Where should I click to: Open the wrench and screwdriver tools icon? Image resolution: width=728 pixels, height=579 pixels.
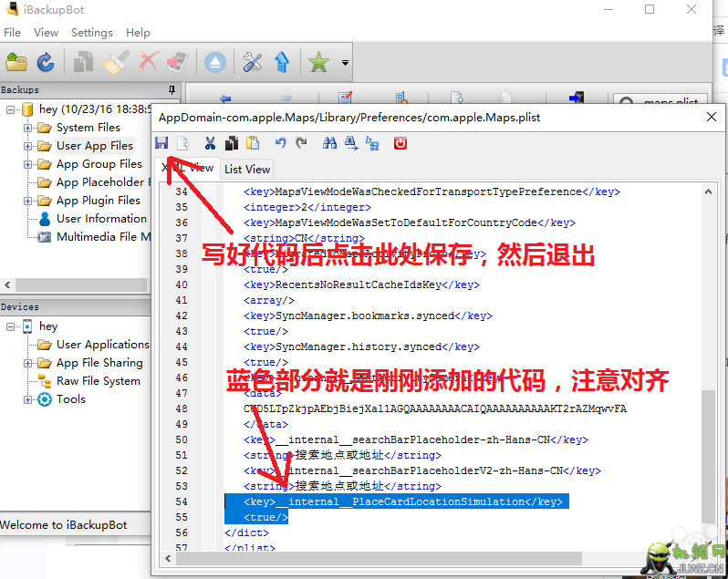[252, 62]
